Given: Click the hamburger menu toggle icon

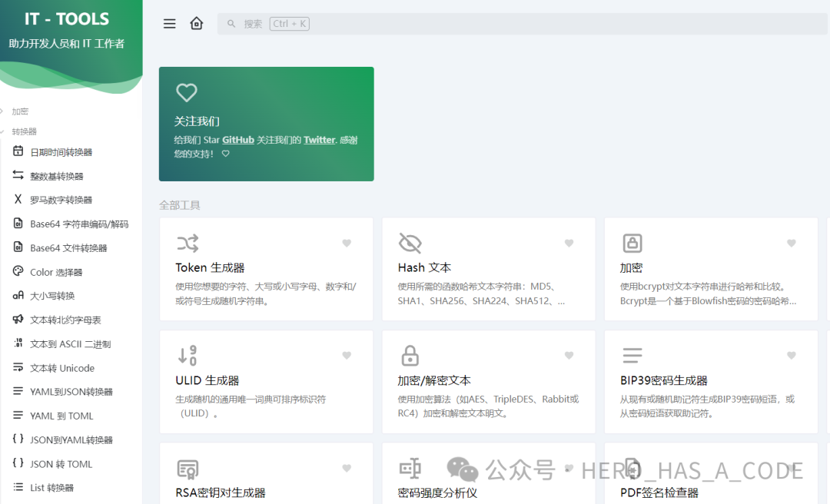Looking at the screenshot, I should tap(170, 24).
